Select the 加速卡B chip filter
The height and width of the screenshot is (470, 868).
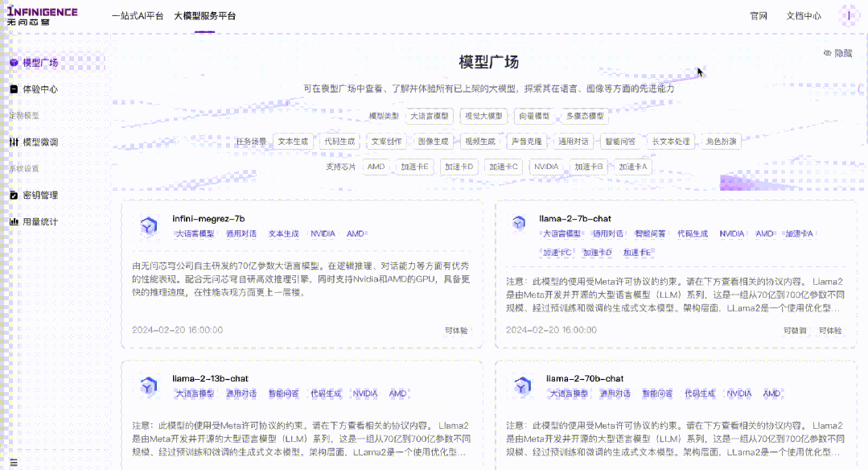point(588,167)
